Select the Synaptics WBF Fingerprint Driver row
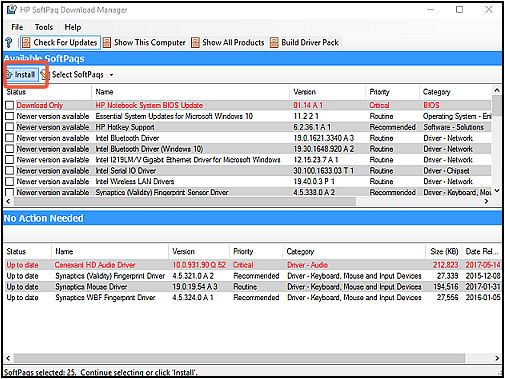 coord(253,297)
